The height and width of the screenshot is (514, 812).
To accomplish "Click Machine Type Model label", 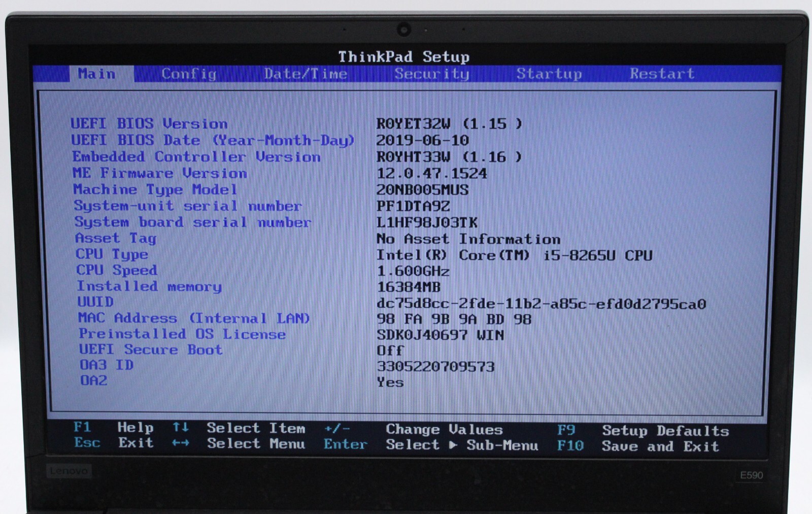I will pos(155,189).
